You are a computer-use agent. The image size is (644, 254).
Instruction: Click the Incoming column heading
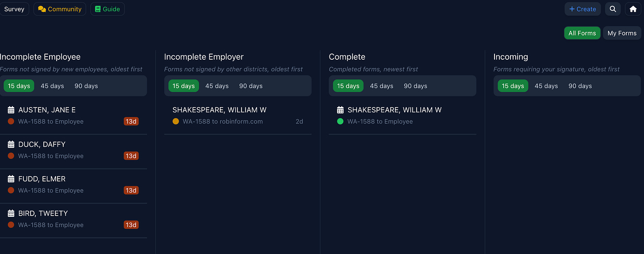511,57
